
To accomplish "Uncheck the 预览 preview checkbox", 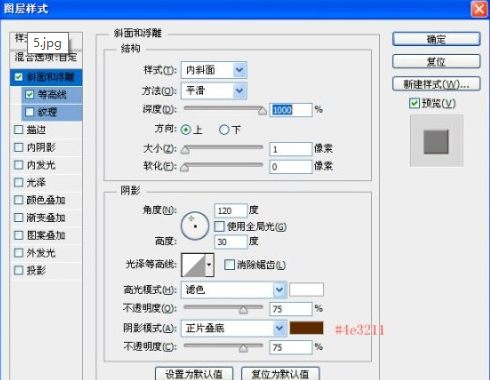I will tap(414, 103).
